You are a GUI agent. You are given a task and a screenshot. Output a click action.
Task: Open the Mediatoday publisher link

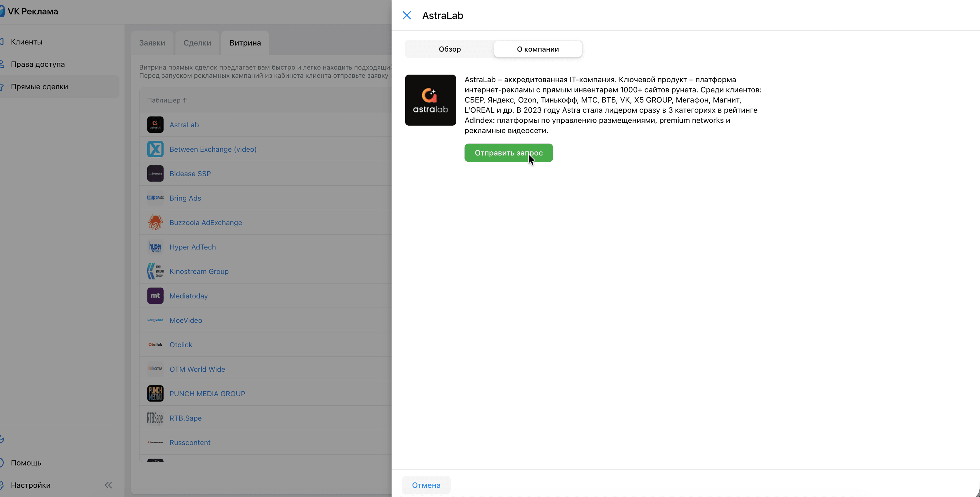tap(189, 296)
